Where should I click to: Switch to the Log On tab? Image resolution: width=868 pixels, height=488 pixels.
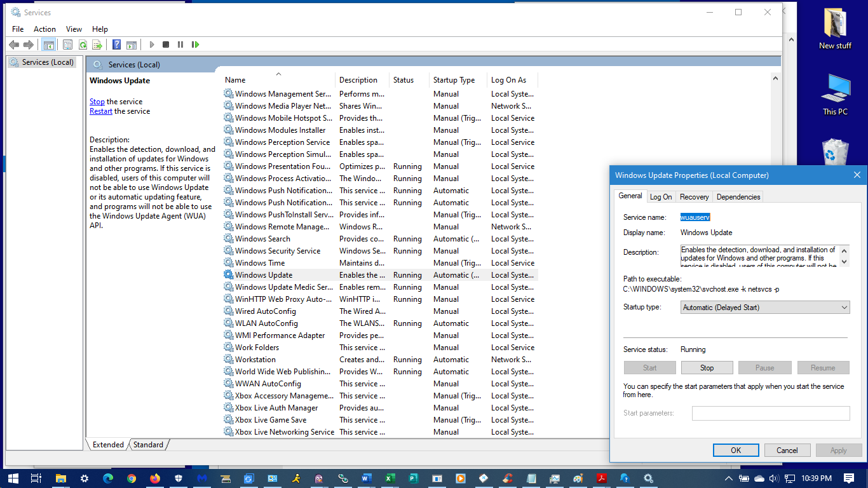(661, 197)
